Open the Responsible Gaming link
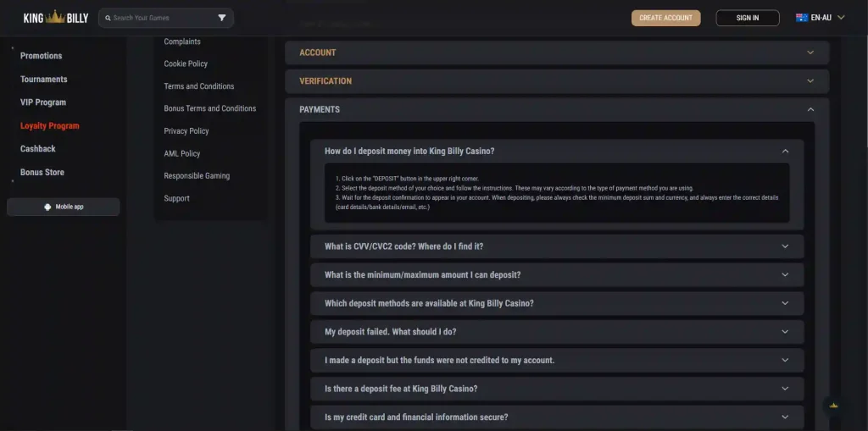 pos(197,176)
